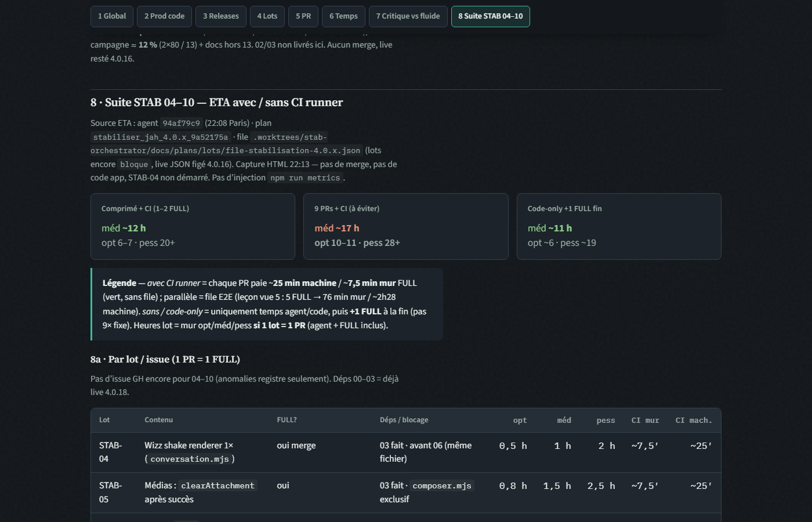Select the 8 Suite STAB 04–10 tab

(x=491, y=16)
